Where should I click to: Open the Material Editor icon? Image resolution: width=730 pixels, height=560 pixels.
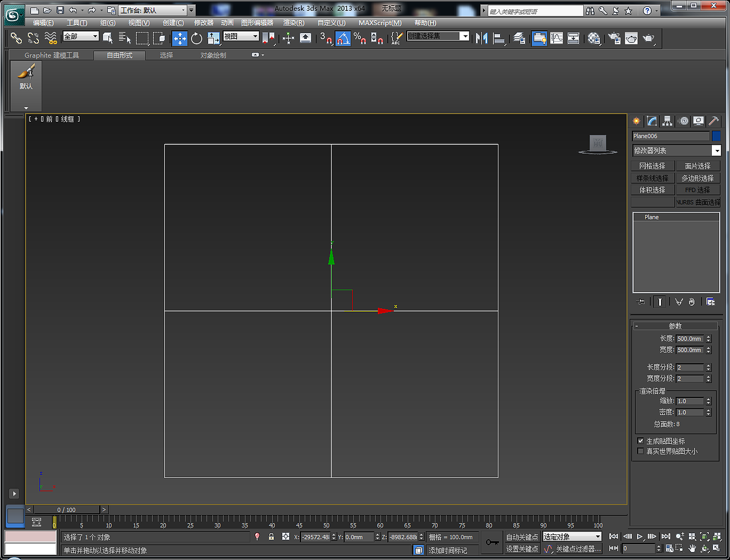point(594,38)
